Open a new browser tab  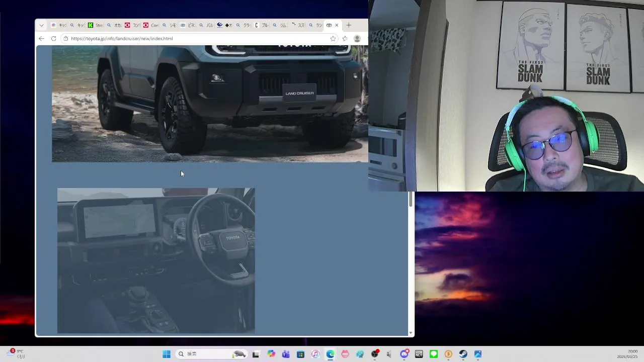pyautogui.click(x=349, y=25)
